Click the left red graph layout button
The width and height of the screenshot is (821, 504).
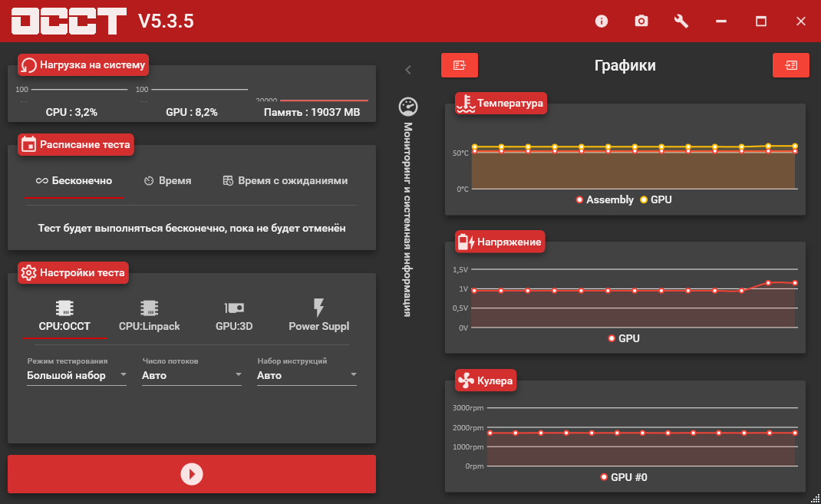[x=459, y=65]
